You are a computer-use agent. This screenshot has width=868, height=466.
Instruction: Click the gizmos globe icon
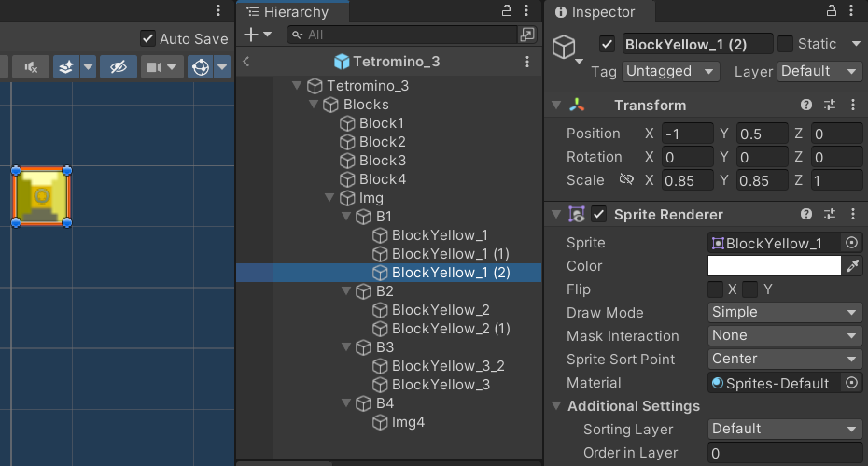[201, 67]
